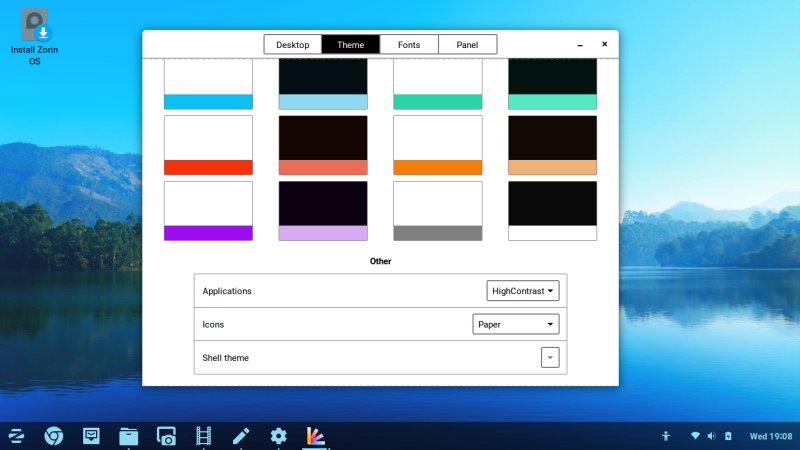Open the video editor film icon
The width and height of the screenshot is (800, 450).
[204, 436]
